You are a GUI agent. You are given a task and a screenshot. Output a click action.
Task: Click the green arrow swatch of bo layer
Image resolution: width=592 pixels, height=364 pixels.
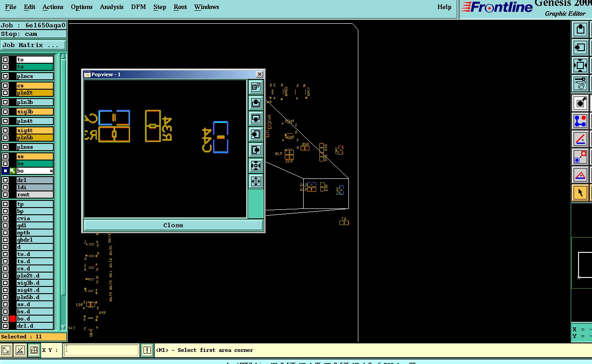(13, 171)
